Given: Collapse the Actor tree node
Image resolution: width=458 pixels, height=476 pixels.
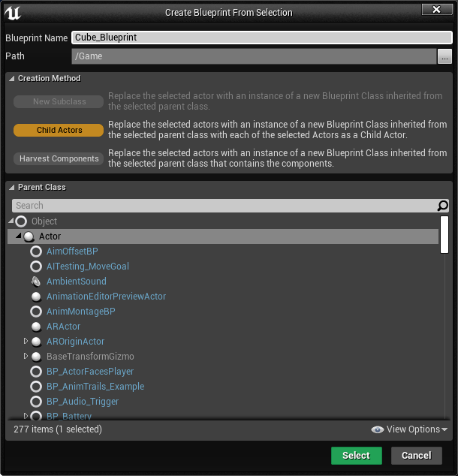Looking at the screenshot, I should [19, 235].
